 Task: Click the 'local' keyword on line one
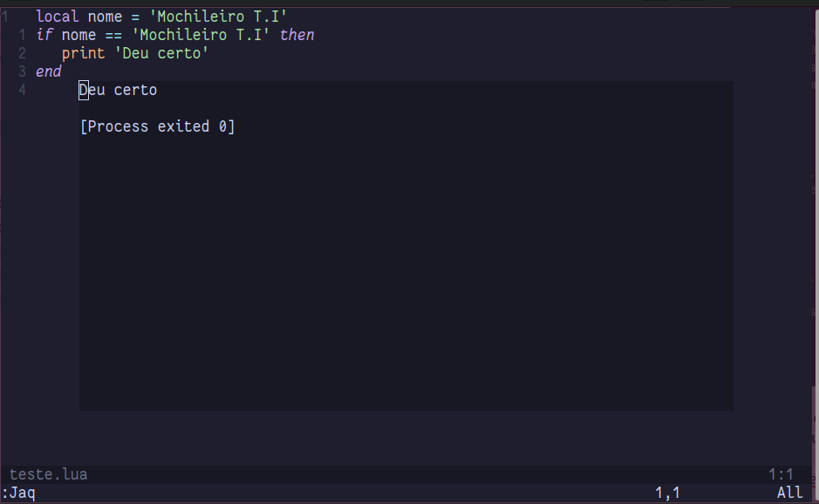pyautogui.click(x=58, y=16)
